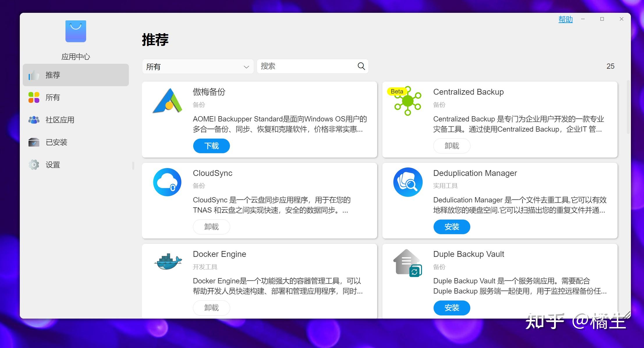
Task: Click the Docker Engine description text
Action: pyautogui.click(x=278, y=286)
